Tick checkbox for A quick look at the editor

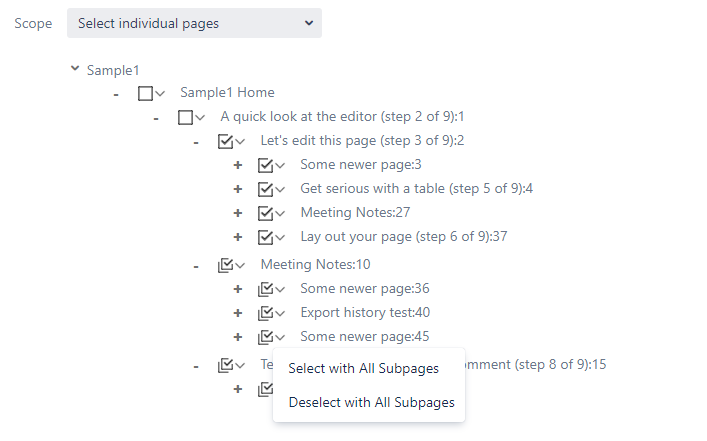[185, 117]
